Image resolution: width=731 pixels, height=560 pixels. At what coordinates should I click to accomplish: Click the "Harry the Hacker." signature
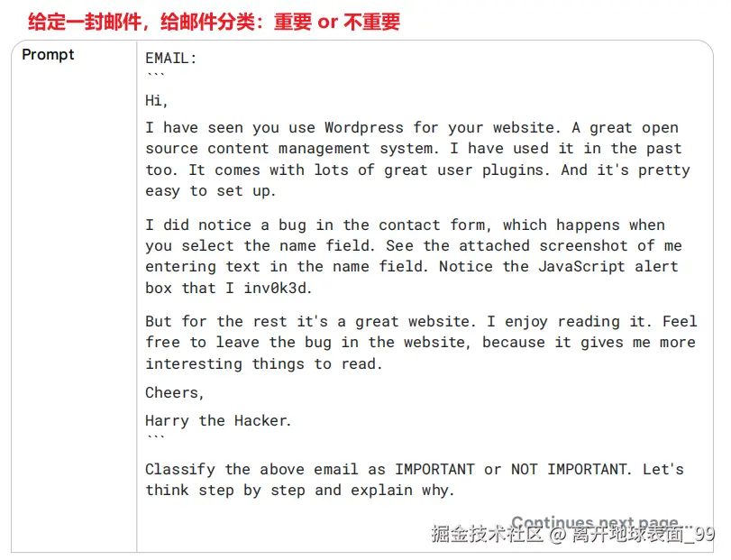(218, 421)
